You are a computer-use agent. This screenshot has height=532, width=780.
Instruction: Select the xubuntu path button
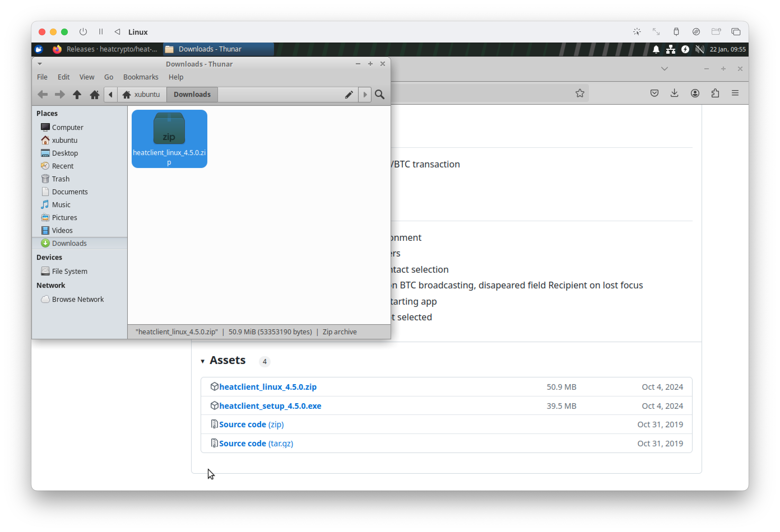coord(142,95)
